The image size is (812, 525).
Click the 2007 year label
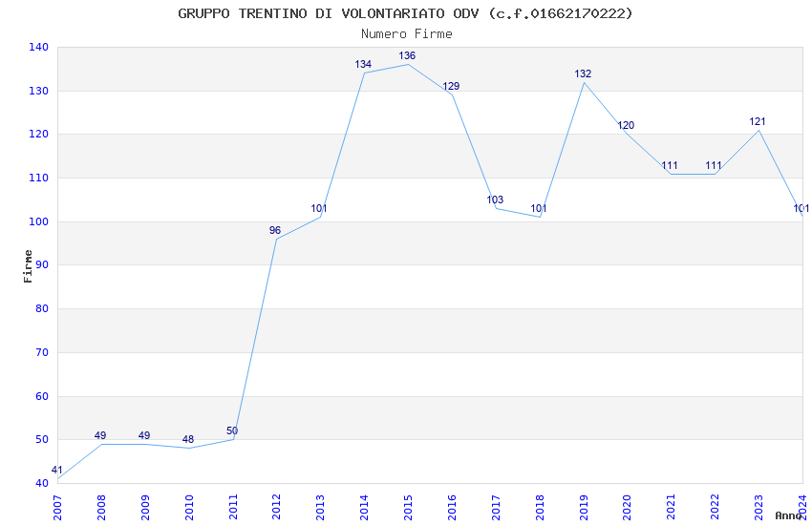pyautogui.click(x=57, y=508)
